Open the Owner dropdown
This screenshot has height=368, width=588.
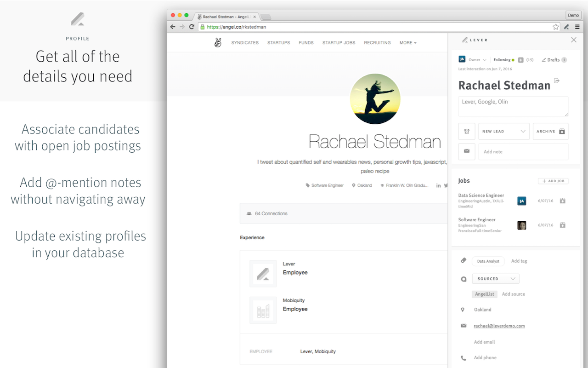coord(477,60)
